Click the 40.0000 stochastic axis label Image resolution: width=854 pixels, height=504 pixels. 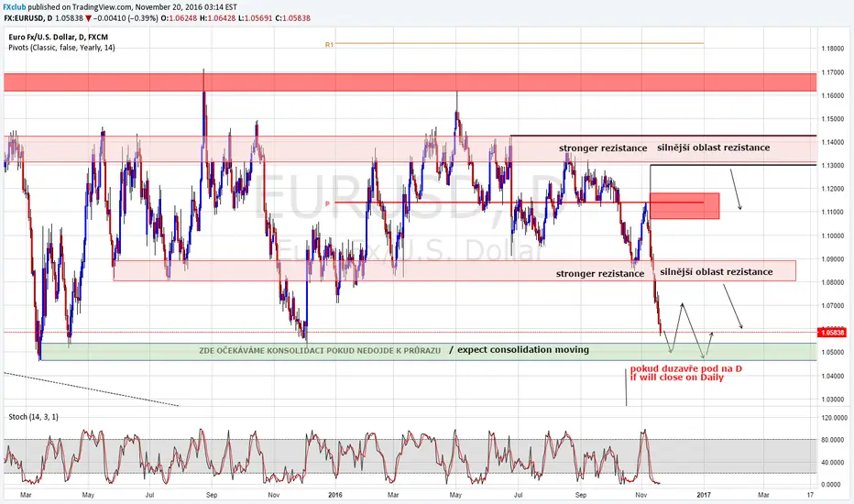pyautogui.click(x=834, y=463)
